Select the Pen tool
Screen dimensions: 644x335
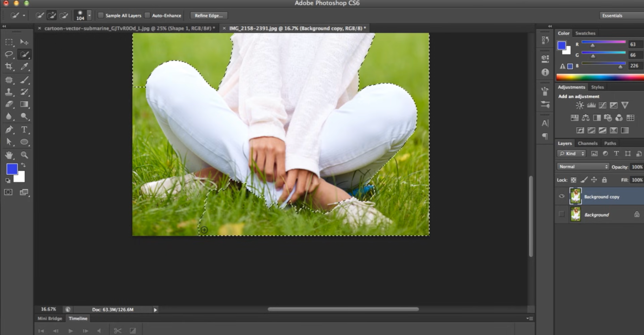pyautogui.click(x=9, y=129)
